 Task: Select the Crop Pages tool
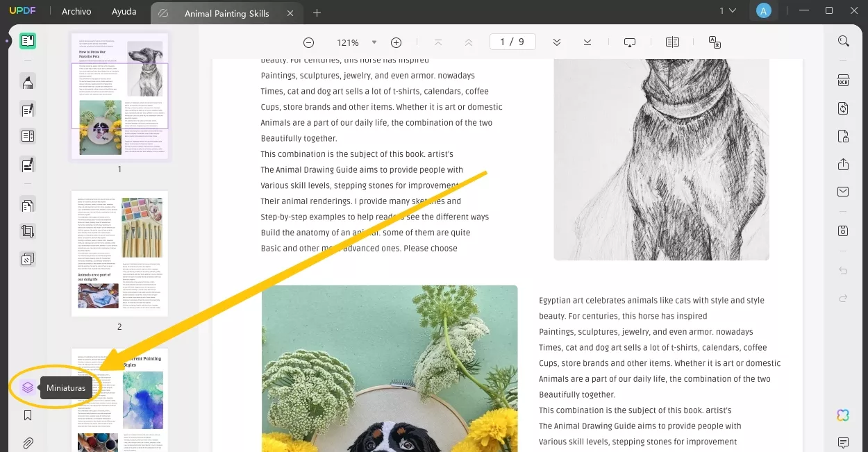pos(28,232)
